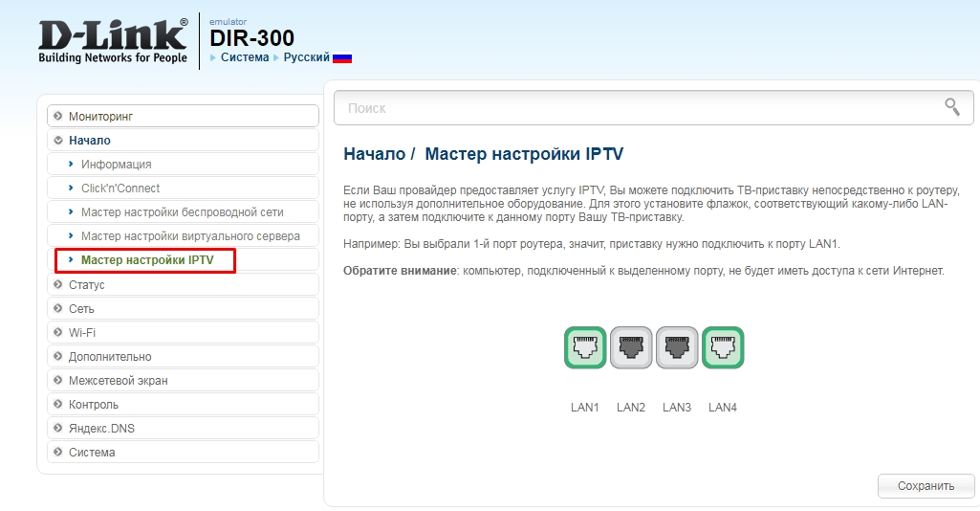
Task: Expand the Wi-Fi section arrow icon
Action: click(x=58, y=332)
